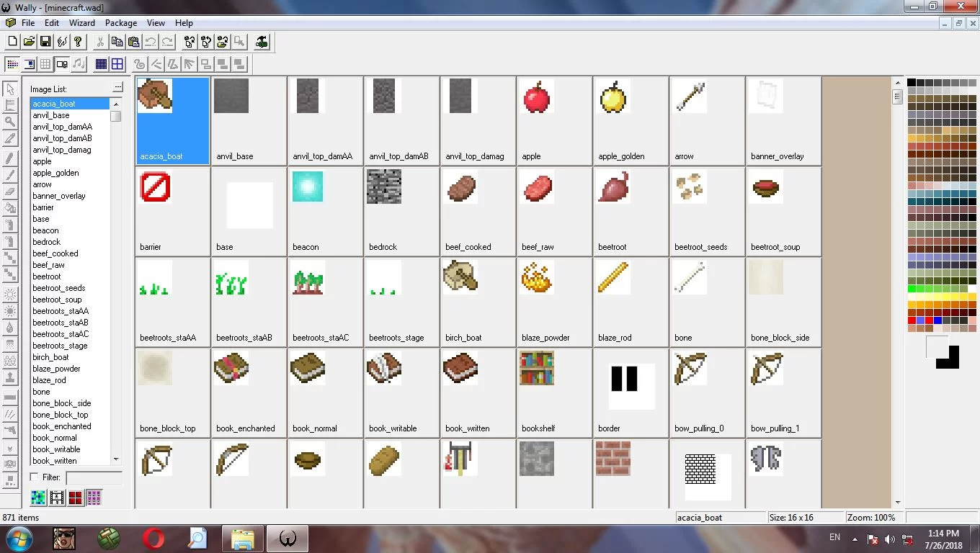Click the Redo arrow icon
This screenshot has height=553, width=980.
coord(166,42)
